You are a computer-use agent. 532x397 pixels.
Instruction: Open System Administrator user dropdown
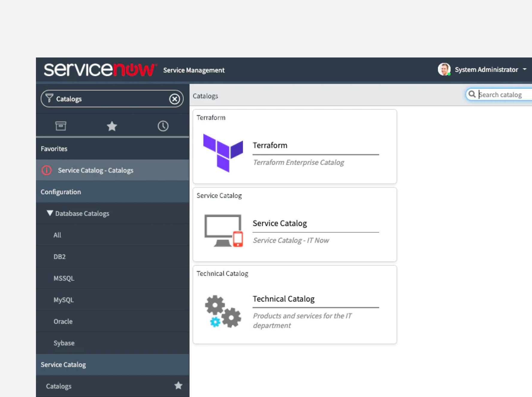pyautogui.click(x=524, y=69)
